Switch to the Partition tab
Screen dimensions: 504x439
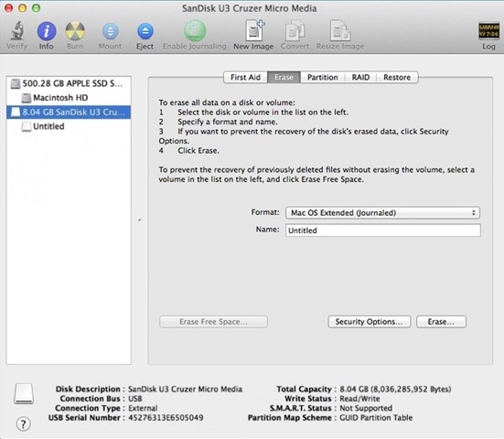(323, 77)
